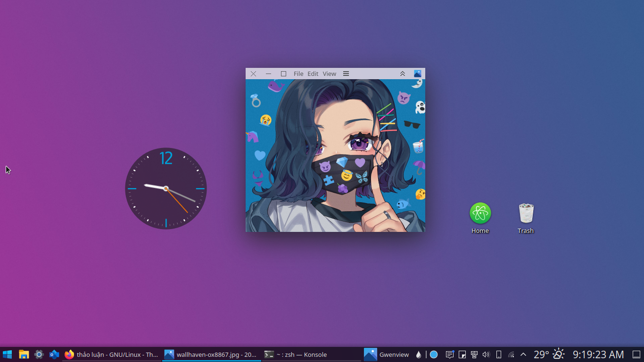Open the sticky note clipboard tray icon
The image size is (644, 362).
(x=462, y=354)
